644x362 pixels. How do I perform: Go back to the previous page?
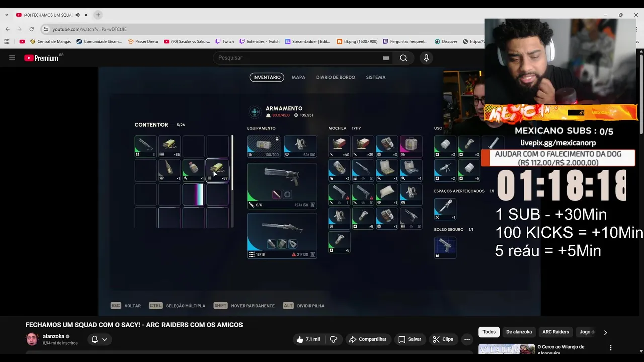[x=7, y=29]
